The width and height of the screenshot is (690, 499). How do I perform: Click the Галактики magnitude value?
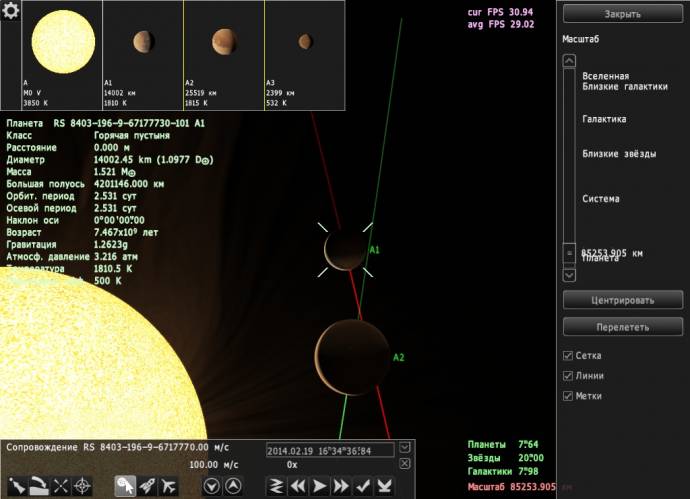click(528, 471)
